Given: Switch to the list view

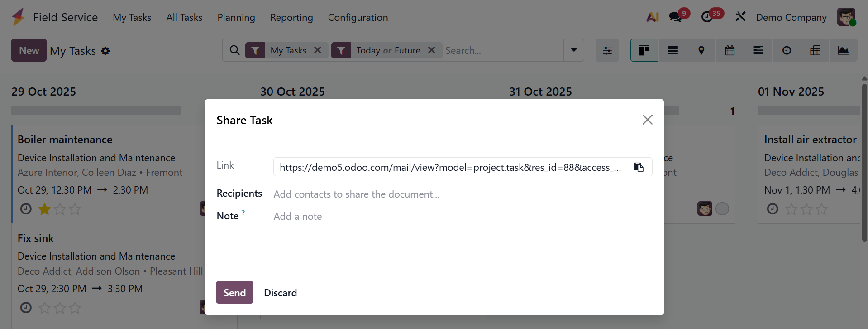Looking at the screenshot, I should coord(672,50).
